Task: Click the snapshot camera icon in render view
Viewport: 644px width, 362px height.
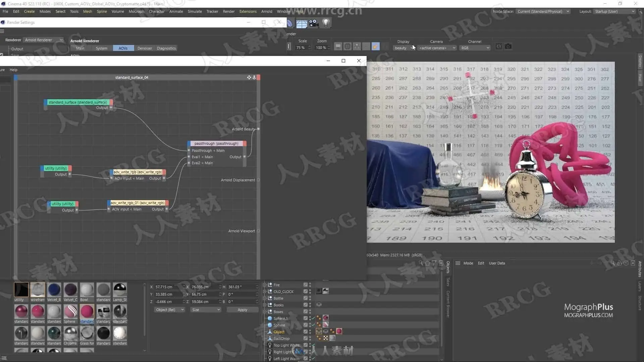Action: (x=508, y=47)
